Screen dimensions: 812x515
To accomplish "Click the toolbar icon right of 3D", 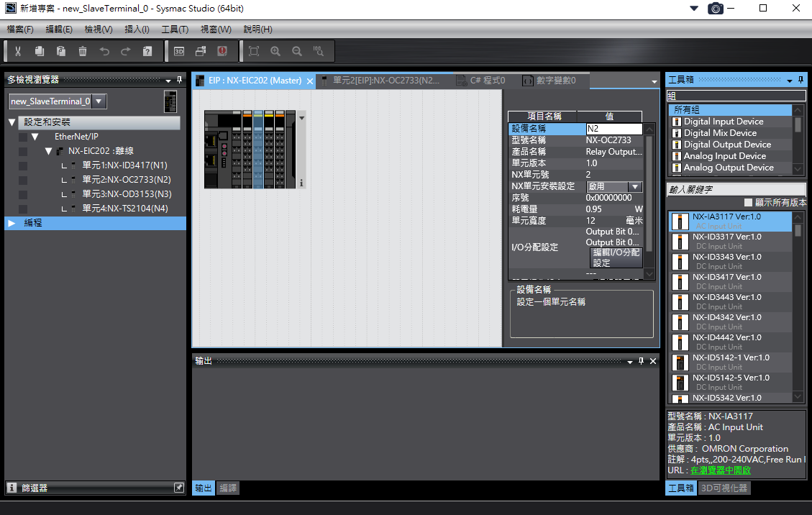I will pyautogui.click(x=201, y=51).
